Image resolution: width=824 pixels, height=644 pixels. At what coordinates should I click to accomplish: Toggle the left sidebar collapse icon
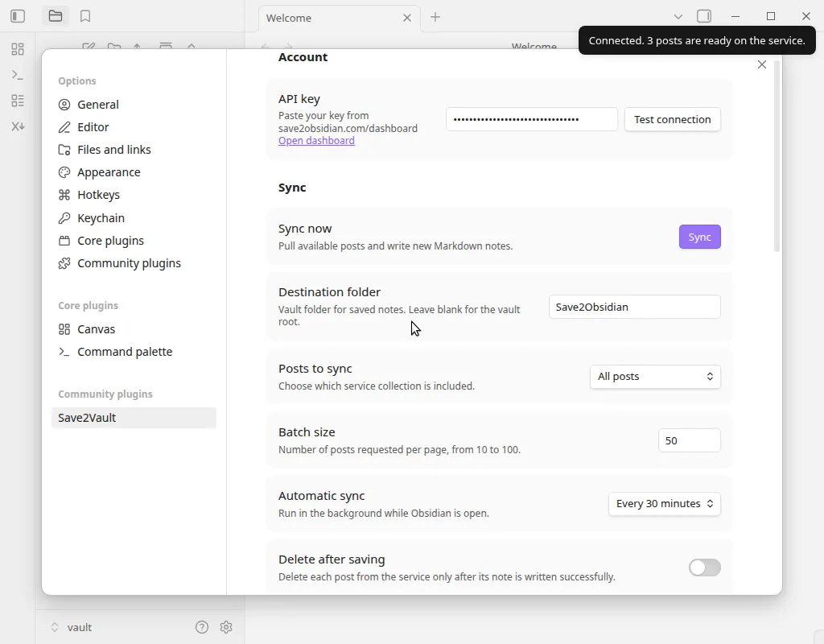point(18,16)
